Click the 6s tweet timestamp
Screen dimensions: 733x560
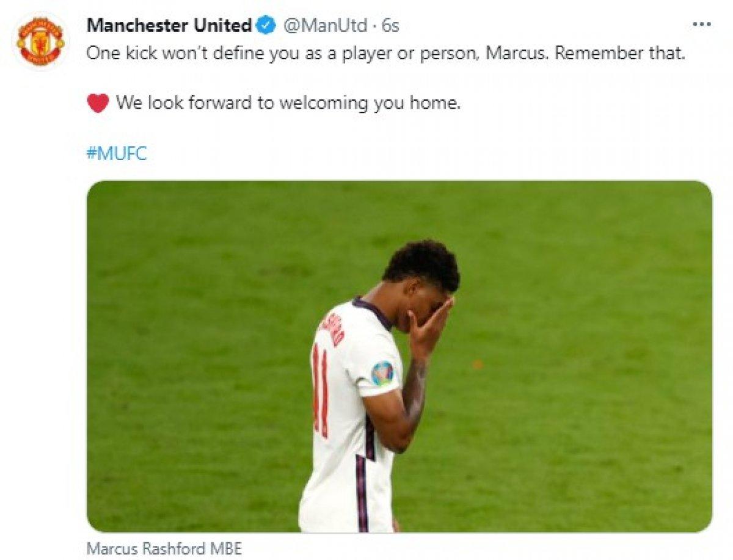point(390,26)
